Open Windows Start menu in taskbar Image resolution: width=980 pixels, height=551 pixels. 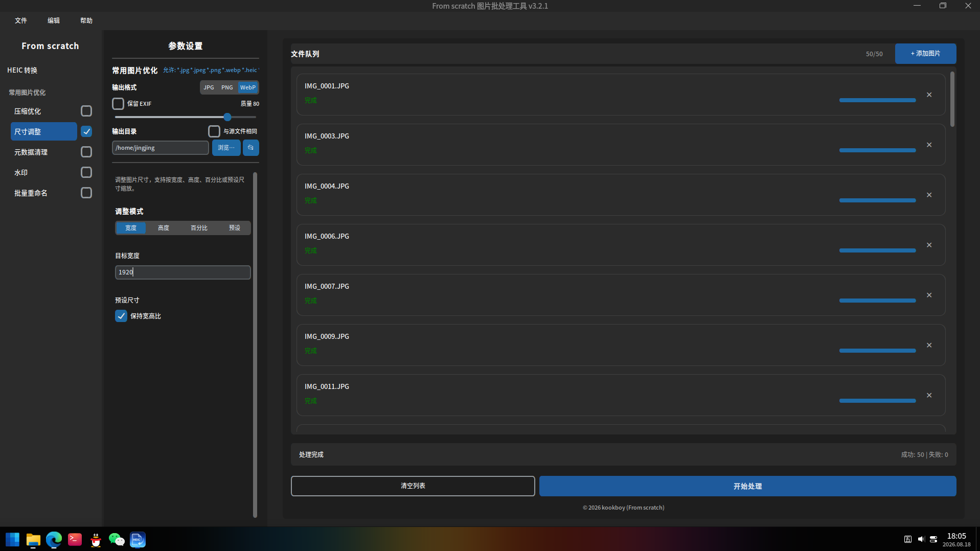point(12,539)
